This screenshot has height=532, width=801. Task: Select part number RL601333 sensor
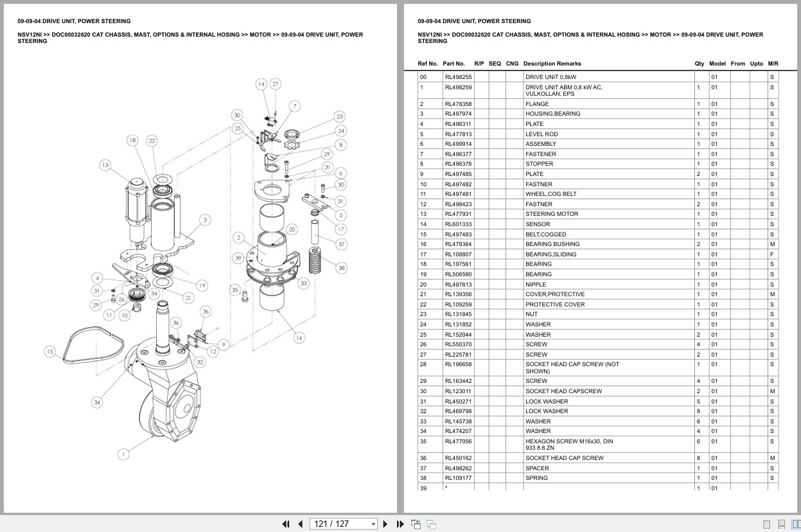(458, 224)
